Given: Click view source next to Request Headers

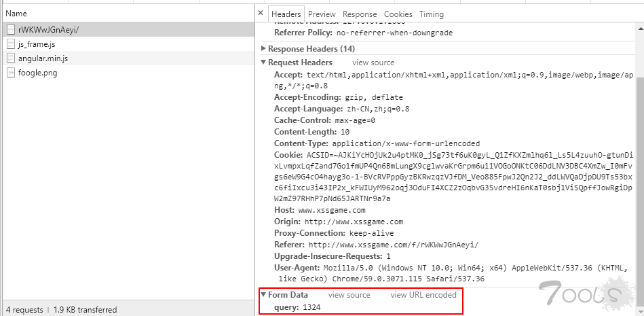Looking at the screenshot, I should coord(373,63).
